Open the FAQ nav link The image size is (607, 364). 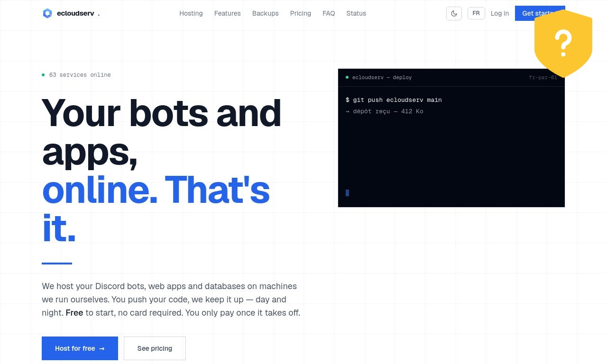pos(329,13)
